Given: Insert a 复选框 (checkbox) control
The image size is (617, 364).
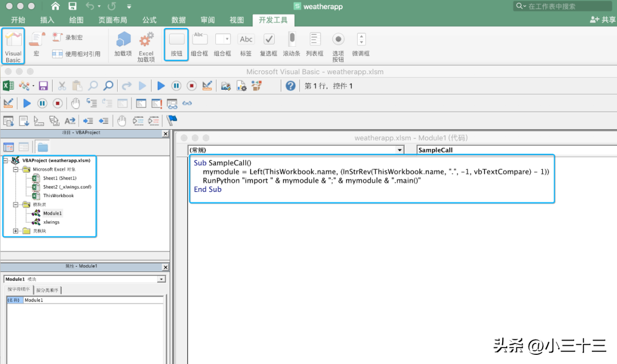Looking at the screenshot, I should [x=269, y=44].
